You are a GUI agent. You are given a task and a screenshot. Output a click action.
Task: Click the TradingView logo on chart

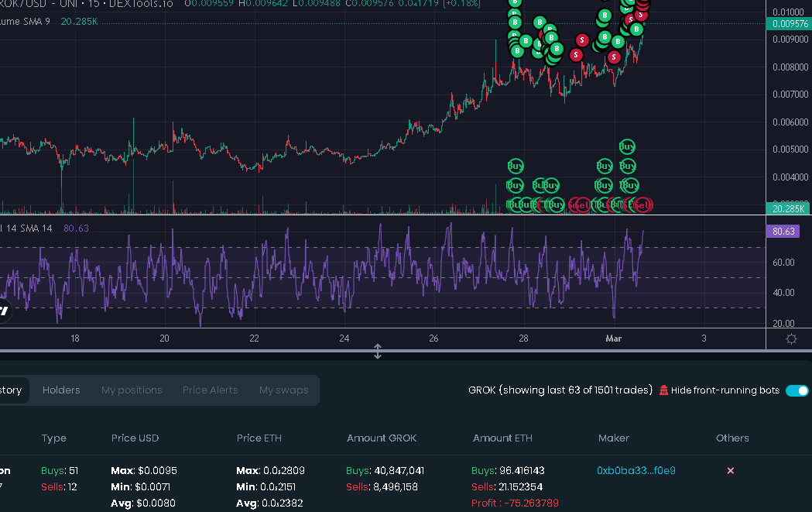4,311
